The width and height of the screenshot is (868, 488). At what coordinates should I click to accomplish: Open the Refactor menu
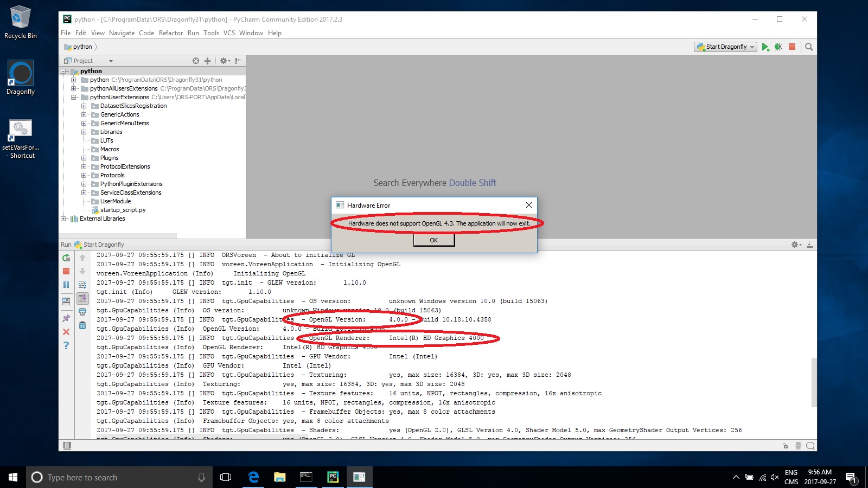[170, 33]
